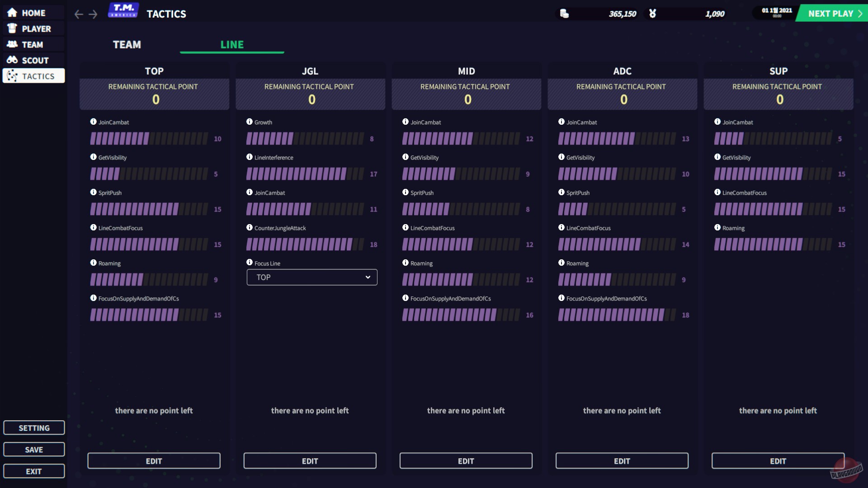Open the Player panel via its trophy icon
Screen dimensions: 868x488
[12, 28]
